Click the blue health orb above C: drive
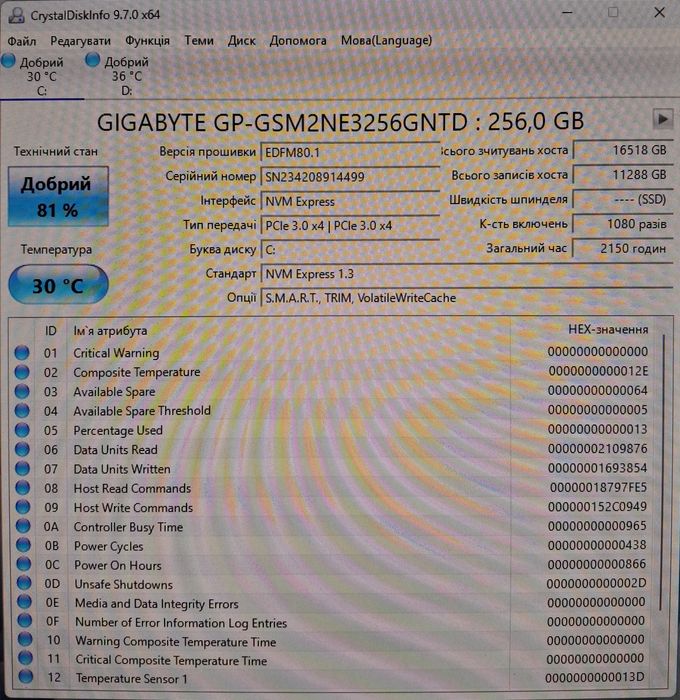 tap(8, 60)
